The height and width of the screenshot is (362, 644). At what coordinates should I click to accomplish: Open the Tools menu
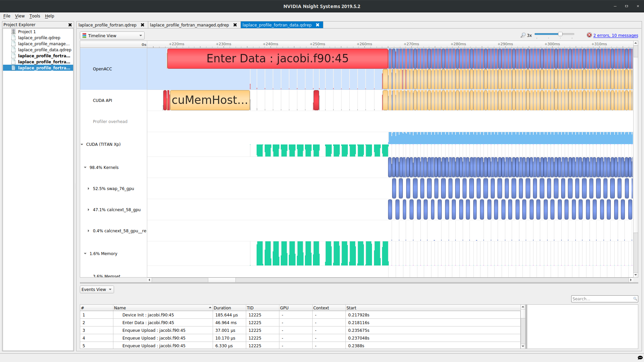[x=35, y=16]
